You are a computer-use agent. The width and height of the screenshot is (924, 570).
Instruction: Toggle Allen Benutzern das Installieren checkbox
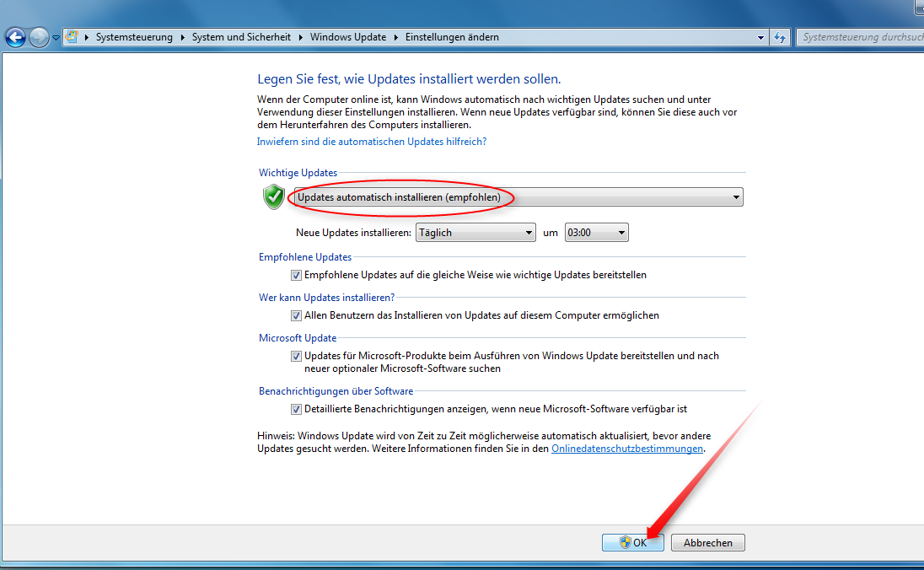(296, 316)
